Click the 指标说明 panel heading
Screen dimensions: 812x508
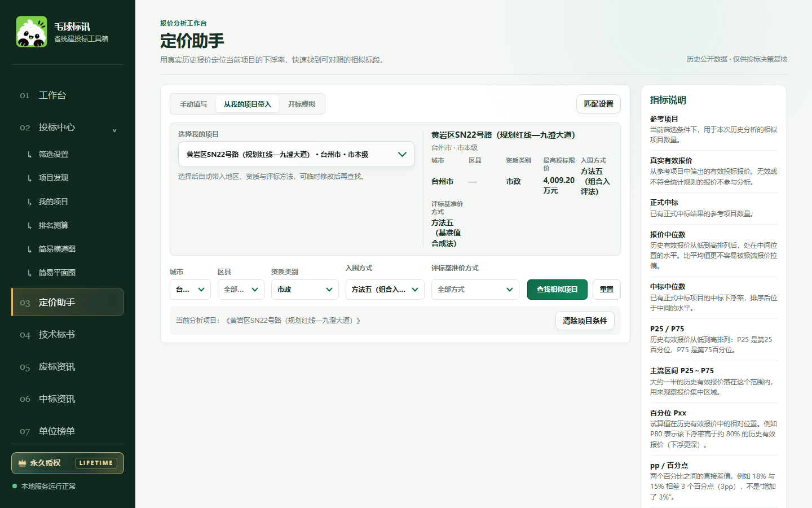(668, 100)
